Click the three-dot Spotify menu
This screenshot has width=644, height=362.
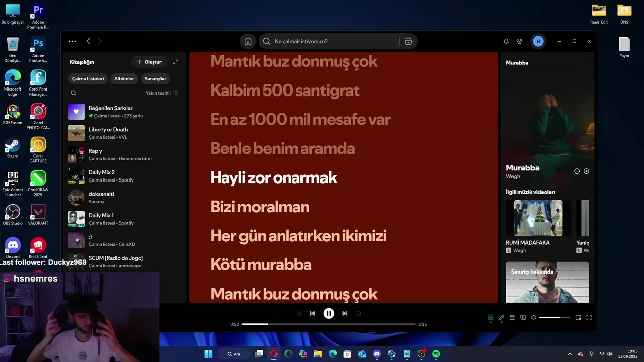72,41
